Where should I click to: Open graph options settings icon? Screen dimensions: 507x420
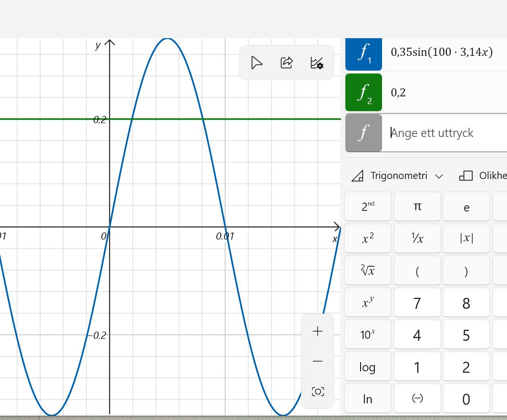pos(317,63)
